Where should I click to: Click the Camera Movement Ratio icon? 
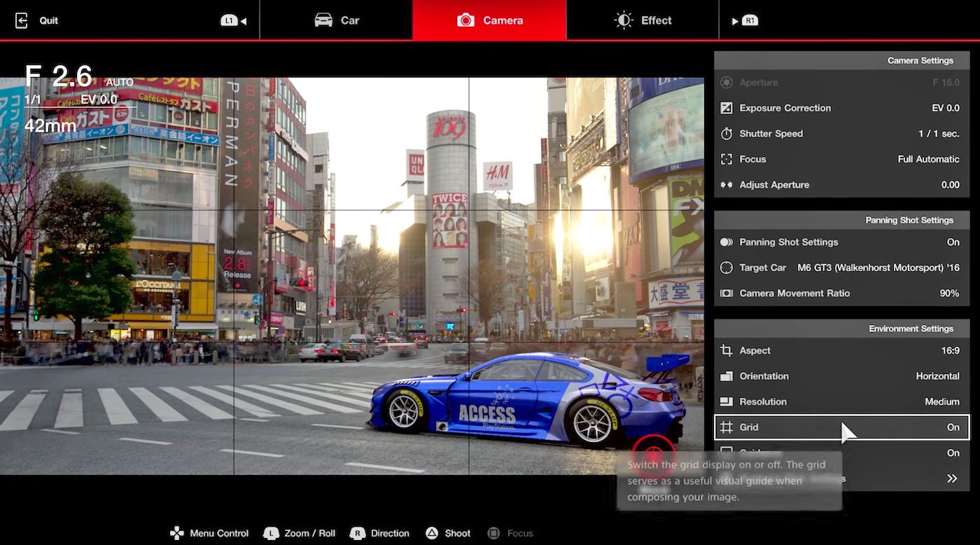point(727,294)
